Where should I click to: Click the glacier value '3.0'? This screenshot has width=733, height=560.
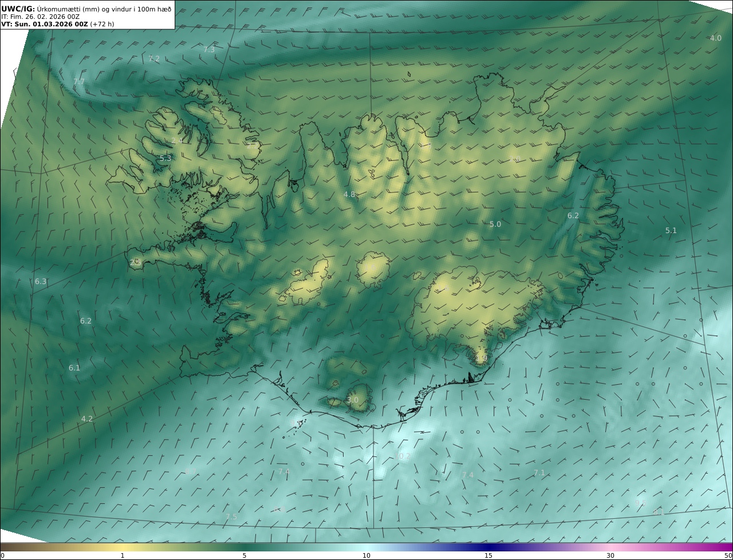[x=353, y=400]
